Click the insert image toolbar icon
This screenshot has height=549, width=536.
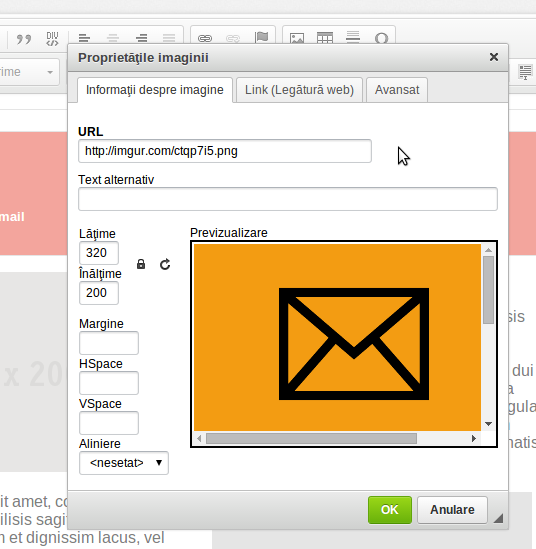(x=297, y=38)
